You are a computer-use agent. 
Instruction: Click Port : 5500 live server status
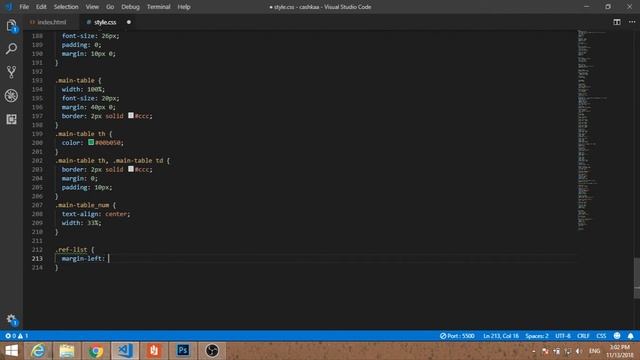457,336
